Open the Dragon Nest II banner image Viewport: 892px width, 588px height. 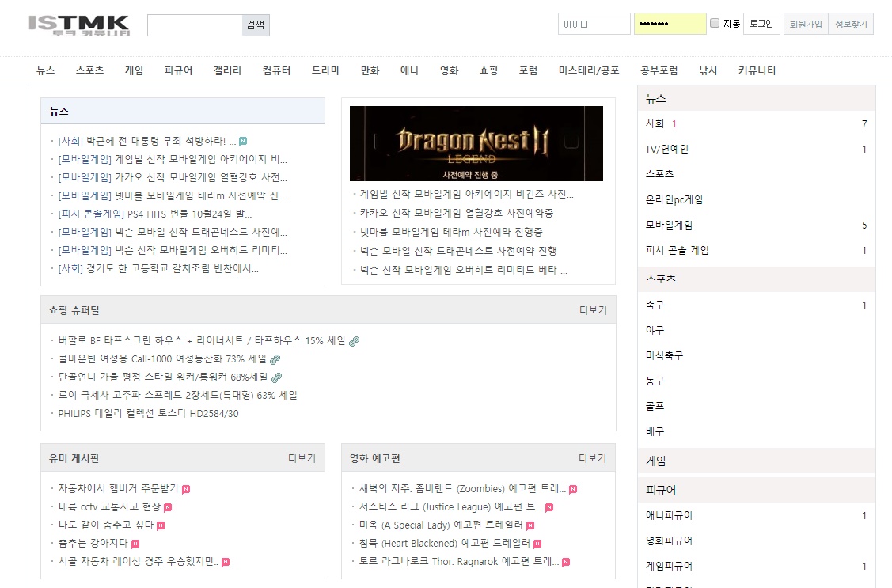pos(476,143)
